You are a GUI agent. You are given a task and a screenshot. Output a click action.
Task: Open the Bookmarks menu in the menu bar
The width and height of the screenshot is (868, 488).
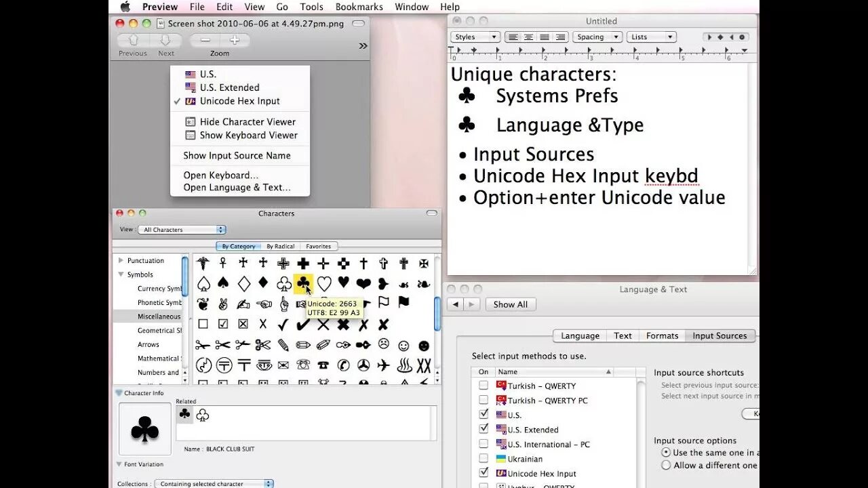click(x=359, y=7)
